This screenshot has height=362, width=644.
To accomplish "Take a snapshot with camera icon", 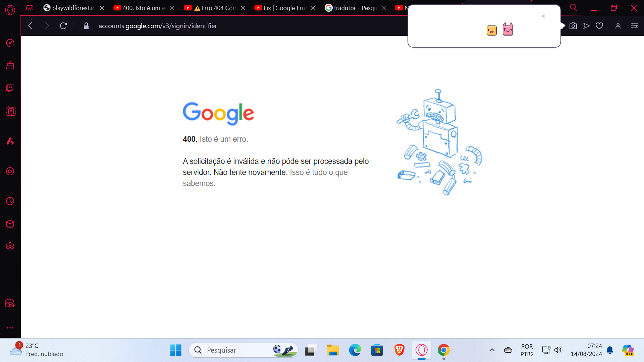I will point(573,26).
